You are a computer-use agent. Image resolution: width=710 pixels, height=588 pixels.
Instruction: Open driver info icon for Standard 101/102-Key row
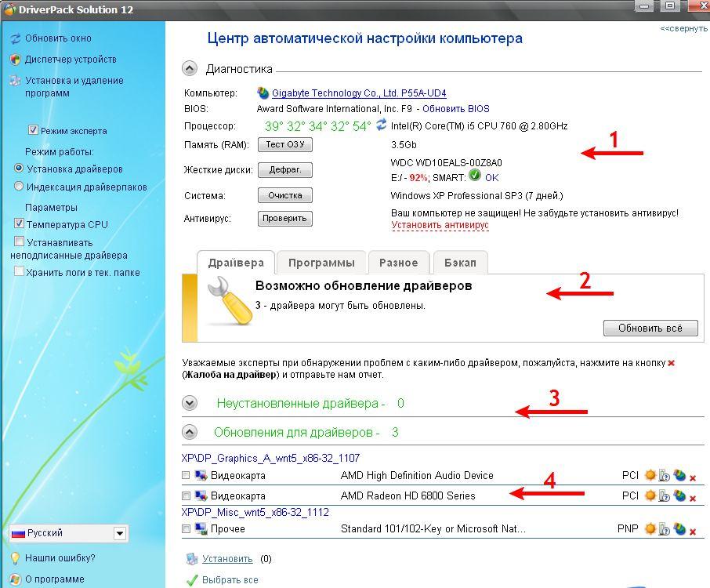[665, 528]
